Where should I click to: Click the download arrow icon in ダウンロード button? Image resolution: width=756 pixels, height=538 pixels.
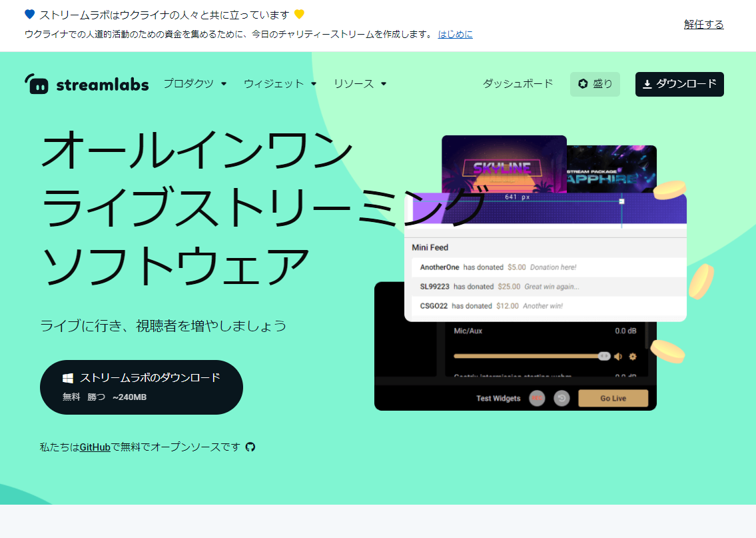tap(647, 85)
